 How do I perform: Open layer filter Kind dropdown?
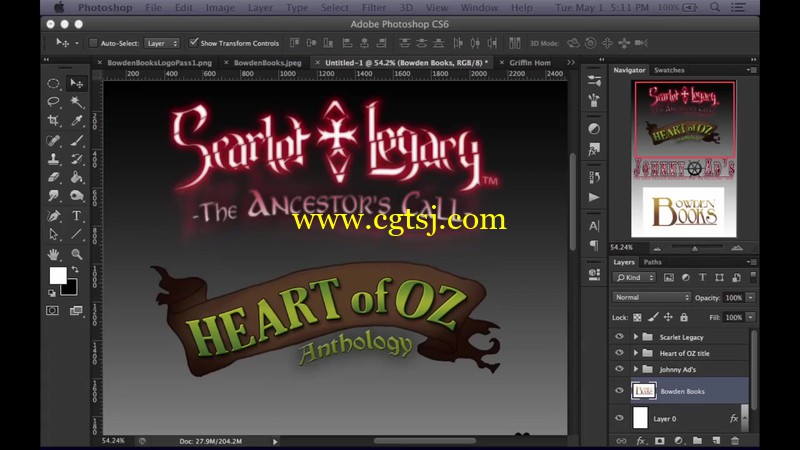(x=634, y=278)
